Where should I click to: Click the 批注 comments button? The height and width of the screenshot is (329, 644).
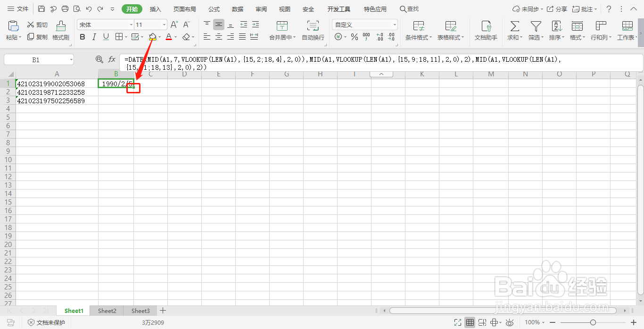pyautogui.click(x=585, y=9)
